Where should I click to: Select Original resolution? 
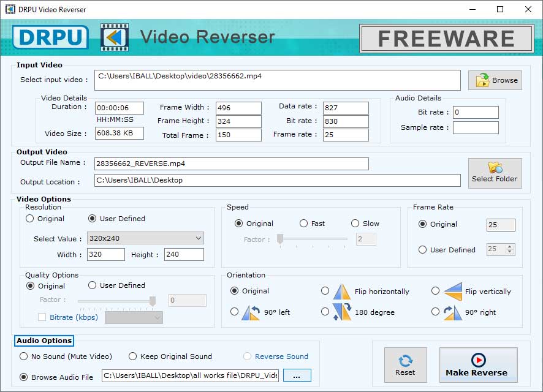pyautogui.click(x=30, y=219)
